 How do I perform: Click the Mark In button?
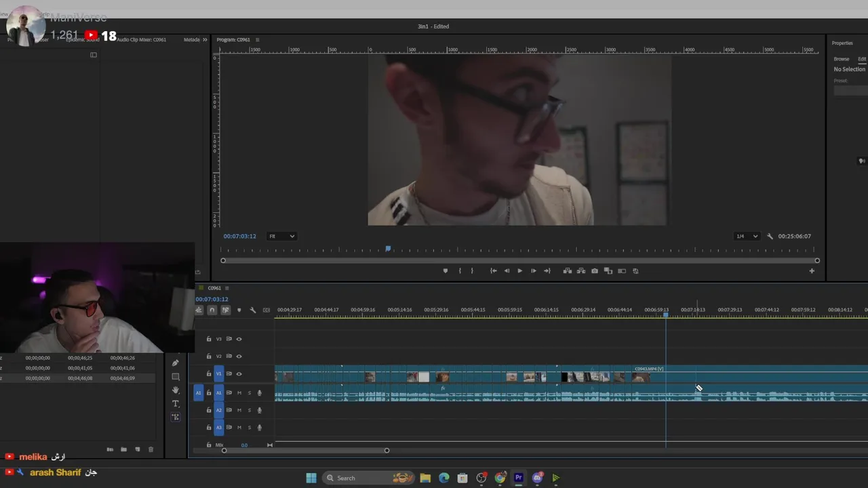(460, 271)
